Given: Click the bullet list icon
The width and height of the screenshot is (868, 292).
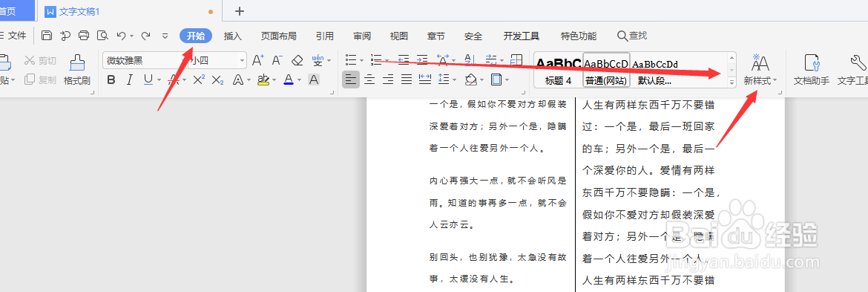Looking at the screenshot, I should (350, 60).
